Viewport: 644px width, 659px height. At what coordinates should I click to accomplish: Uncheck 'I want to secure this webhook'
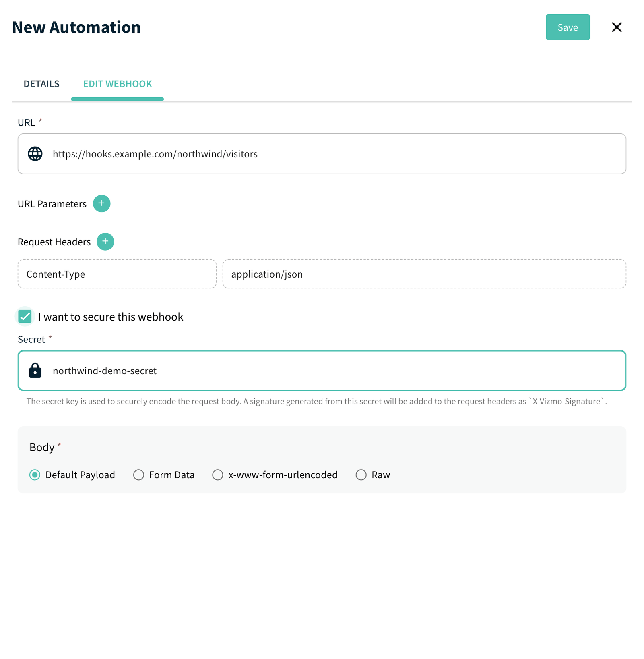[x=25, y=317]
